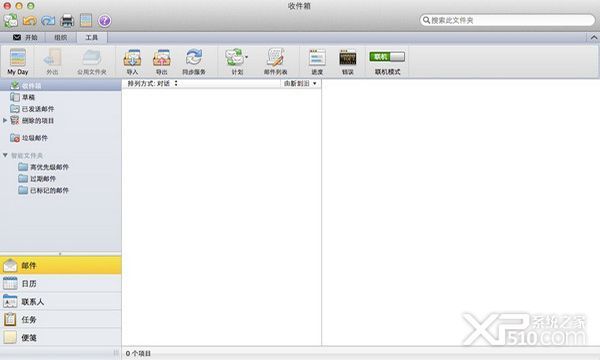Select the 工具 tab
This screenshot has width=600, height=360.
tap(92, 37)
